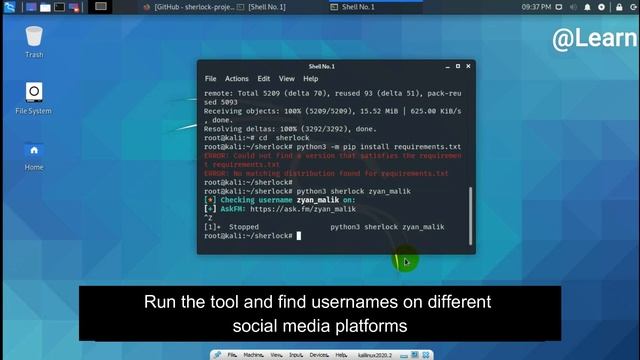The height and width of the screenshot is (360, 640).
Task: Switch to GitHub sherlock-project browser window
Action: [x=190, y=7]
